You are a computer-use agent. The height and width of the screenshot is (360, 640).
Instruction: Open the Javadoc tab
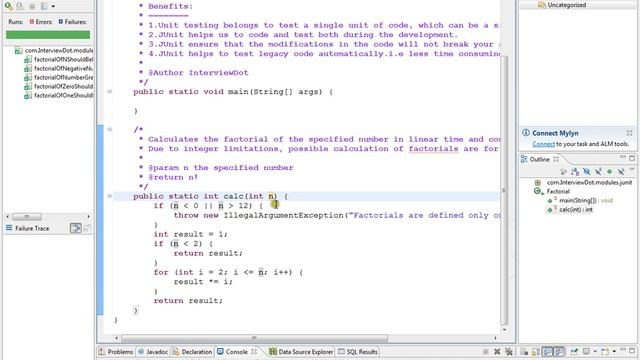tap(153, 352)
